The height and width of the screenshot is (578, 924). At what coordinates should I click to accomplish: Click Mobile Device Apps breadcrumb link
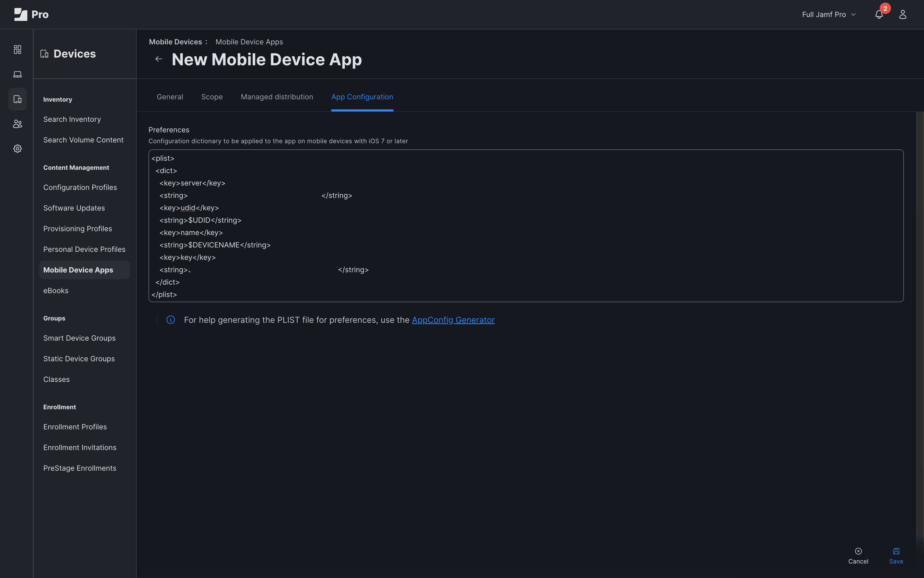(249, 42)
